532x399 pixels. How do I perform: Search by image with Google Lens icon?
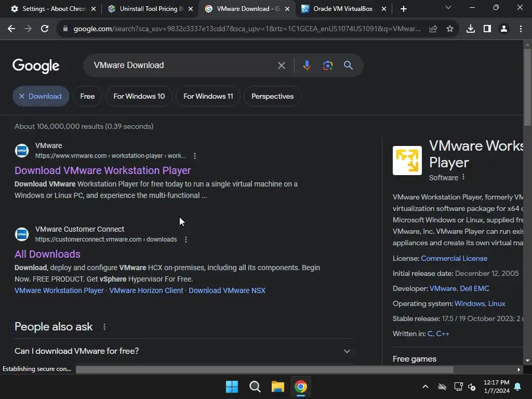[x=328, y=65]
